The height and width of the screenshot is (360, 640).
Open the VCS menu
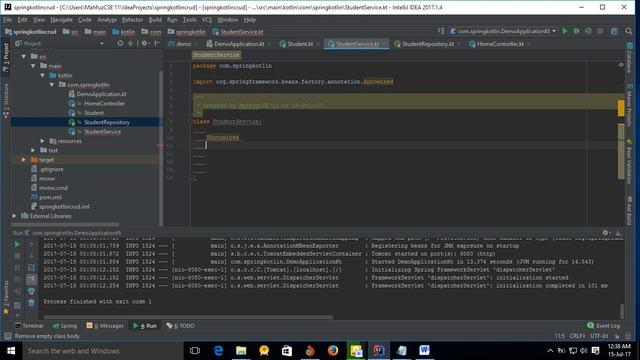pyautogui.click(x=207, y=20)
